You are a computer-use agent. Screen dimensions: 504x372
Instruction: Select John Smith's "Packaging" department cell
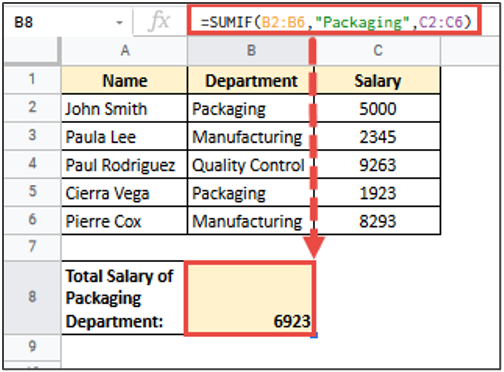pyautogui.click(x=251, y=108)
